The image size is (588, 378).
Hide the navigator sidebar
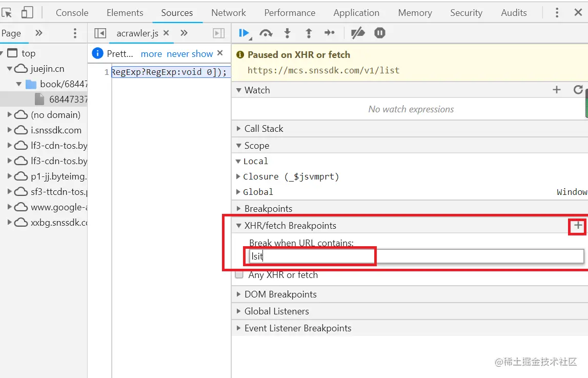point(100,33)
